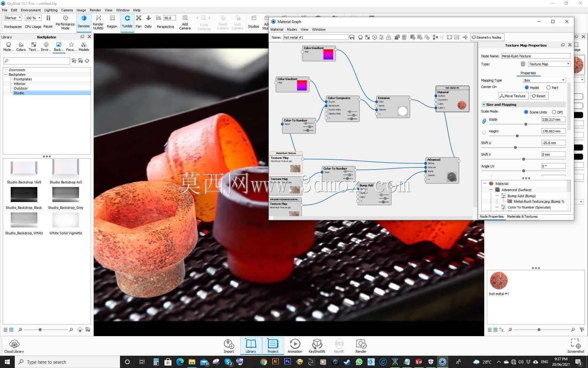
Task: Switch to the Materials & Textures tab
Action: tap(522, 217)
